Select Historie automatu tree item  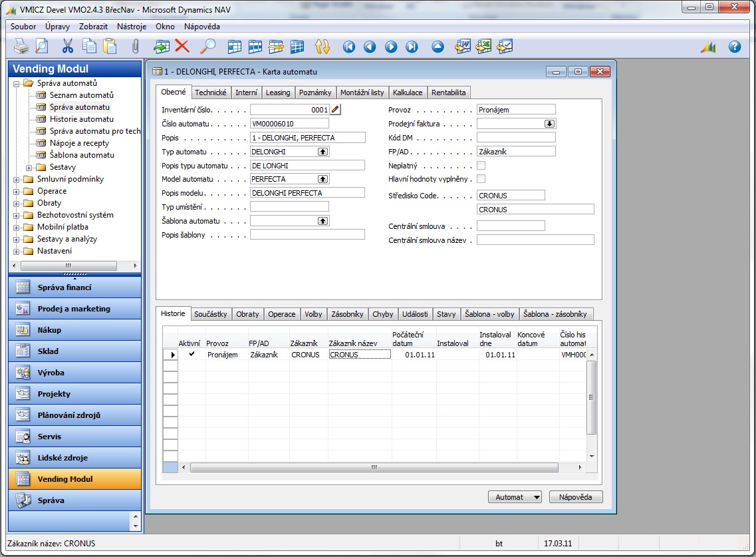82,118
